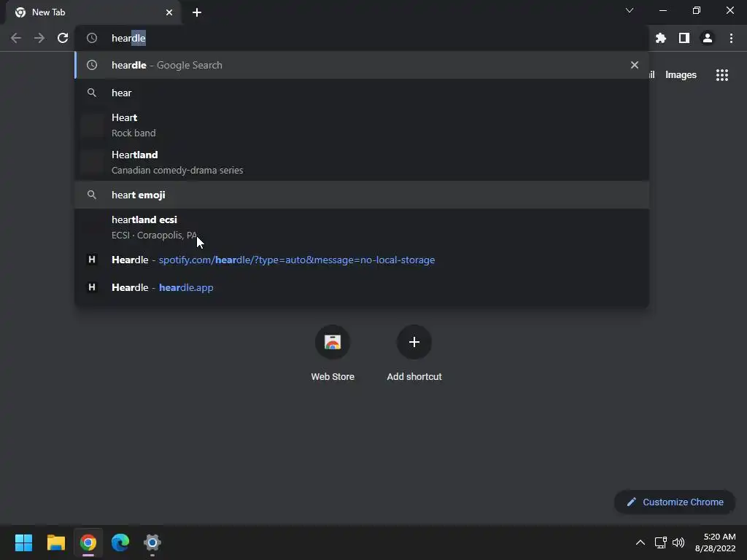
Task: Click the H favicon of heardle.app suggestion
Action: pos(92,287)
